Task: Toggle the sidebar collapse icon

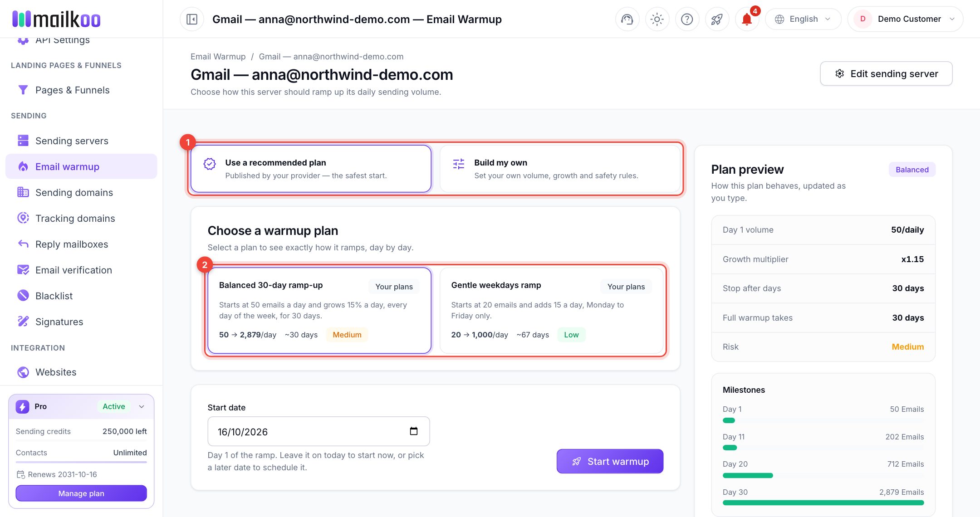Action: click(x=192, y=19)
